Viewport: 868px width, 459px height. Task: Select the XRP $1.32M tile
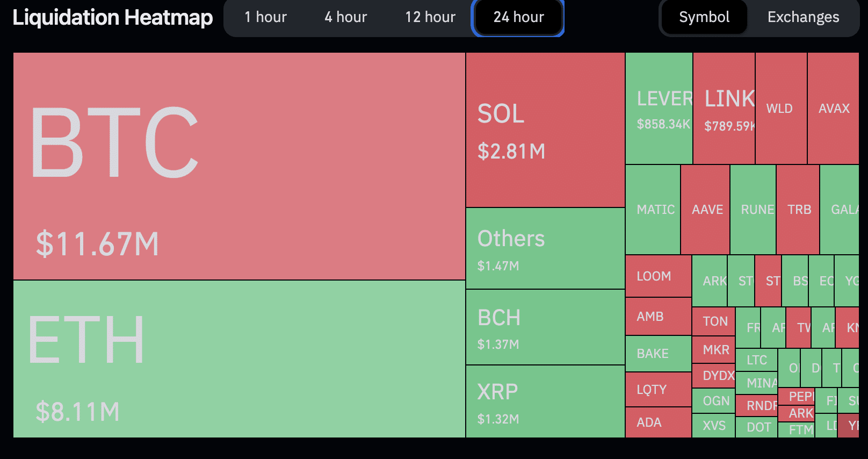pos(545,401)
